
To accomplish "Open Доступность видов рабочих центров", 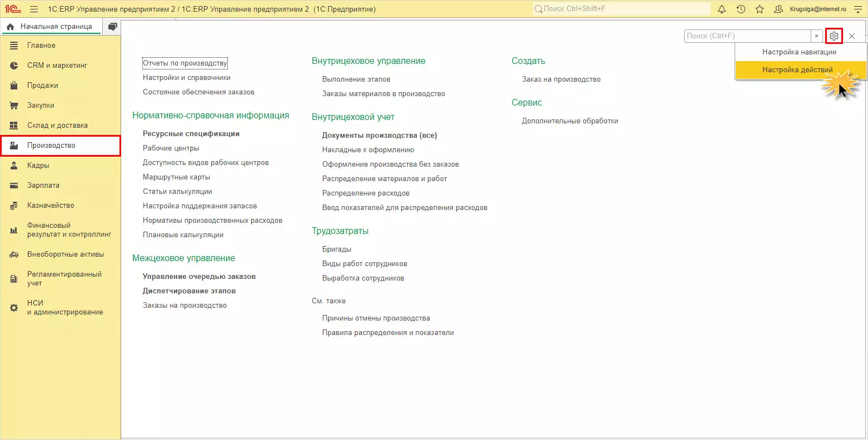I will [206, 163].
